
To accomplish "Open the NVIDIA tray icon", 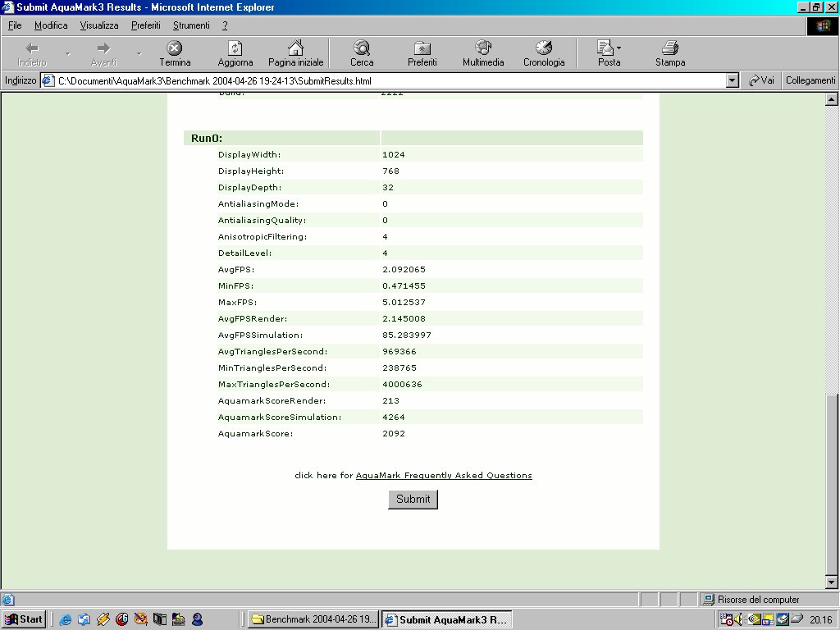I will (755, 620).
